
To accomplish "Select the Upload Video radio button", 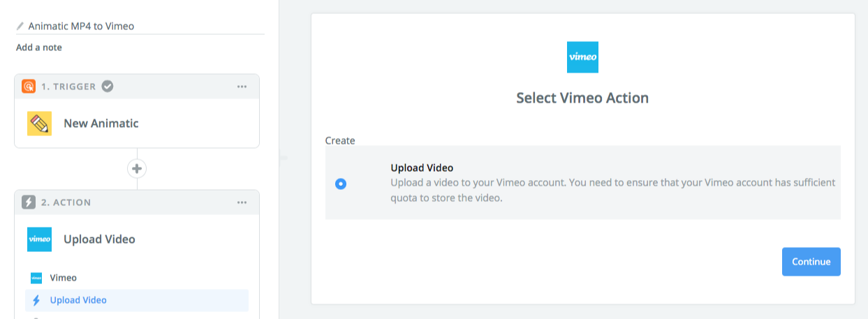I will 341,184.
